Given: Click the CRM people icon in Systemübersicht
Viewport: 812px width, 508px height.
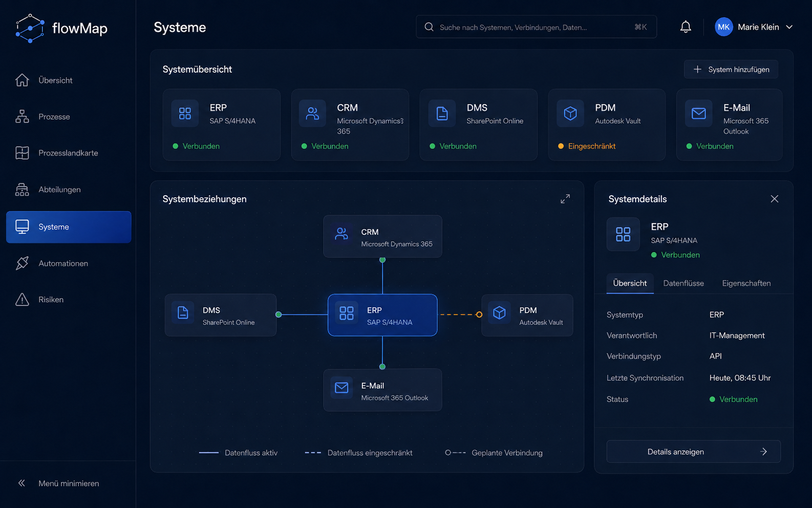Looking at the screenshot, I should (x=312, y=113).
